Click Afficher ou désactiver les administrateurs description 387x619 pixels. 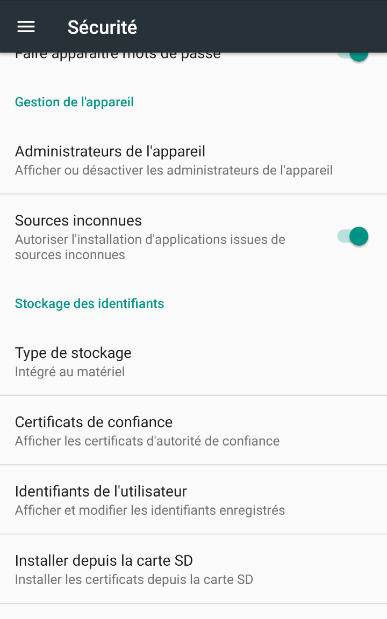pyautogui.click(x=174, y=171)
